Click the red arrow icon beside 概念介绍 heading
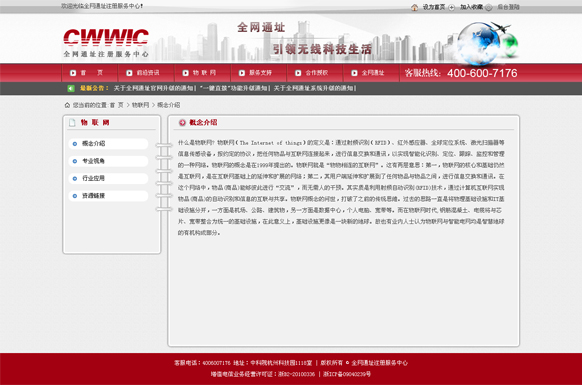582x385 pixels. point(182,123)
